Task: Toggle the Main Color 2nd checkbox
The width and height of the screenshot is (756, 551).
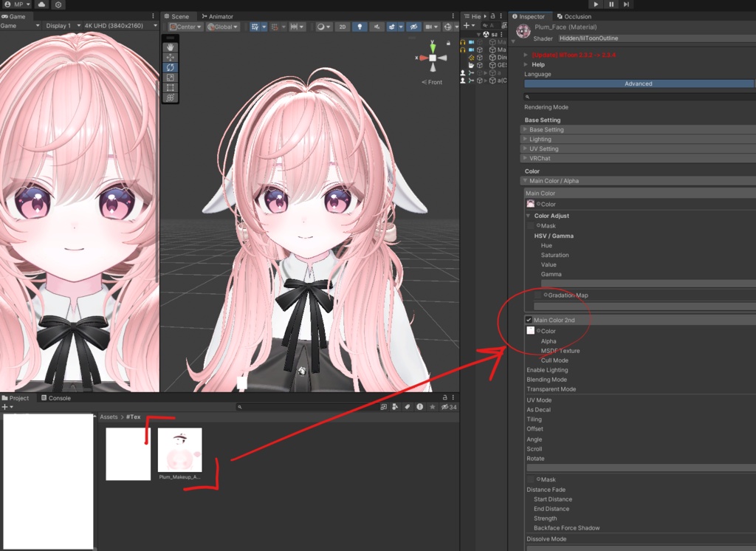Action: 529,320
